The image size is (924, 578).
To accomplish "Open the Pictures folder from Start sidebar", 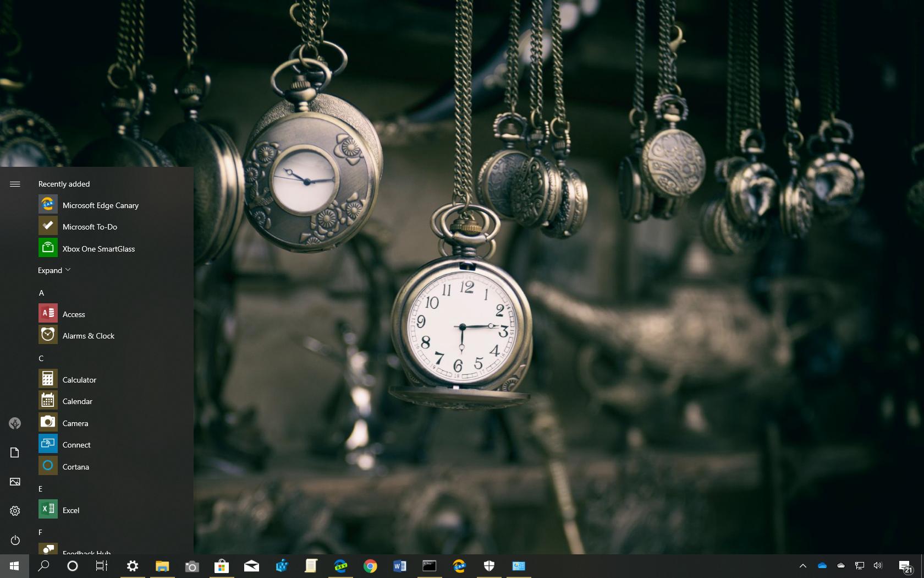I will point(15,482).
